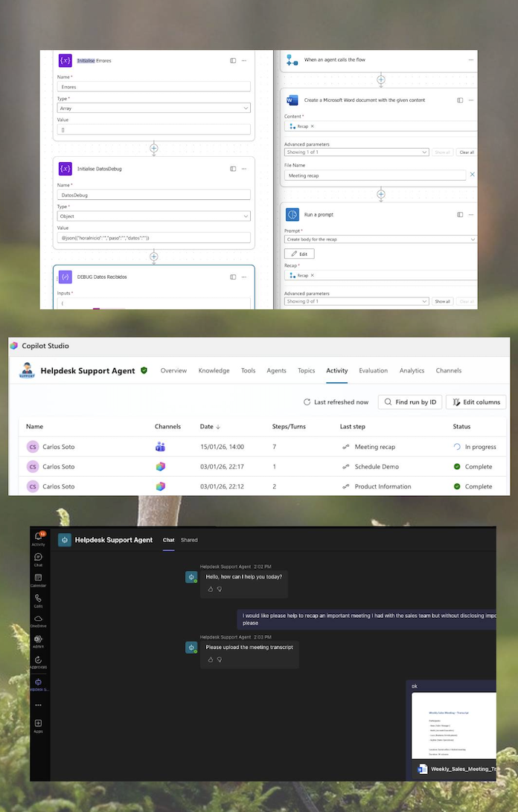
Task: Sort the activity list by Date column
Action: pyautogui.click(x=210, y=427)
